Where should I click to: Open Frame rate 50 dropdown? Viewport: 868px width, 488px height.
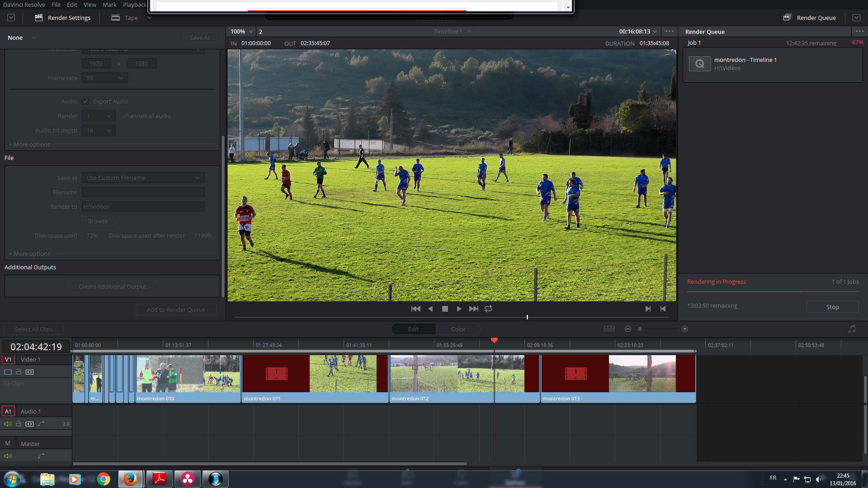(104, 78)
